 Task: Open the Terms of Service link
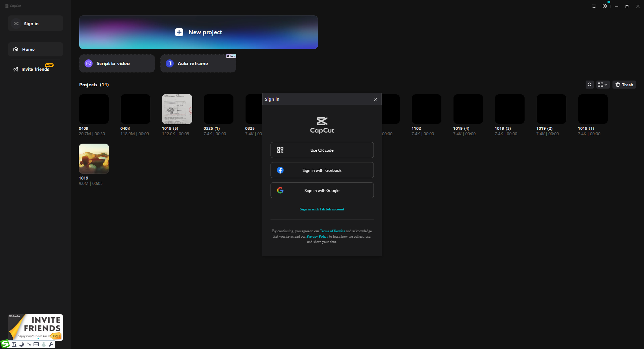(x=332, y=231)
